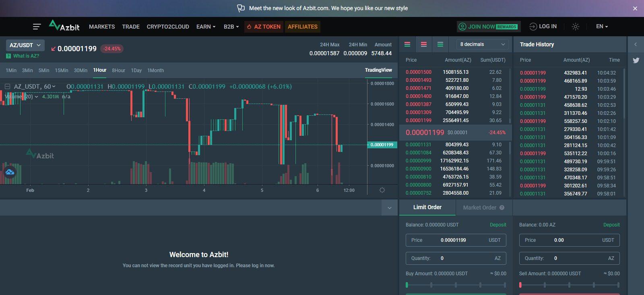Collapse the right sidebar chevron
This screenshot has height=295, width=644.
click(636, 44)
